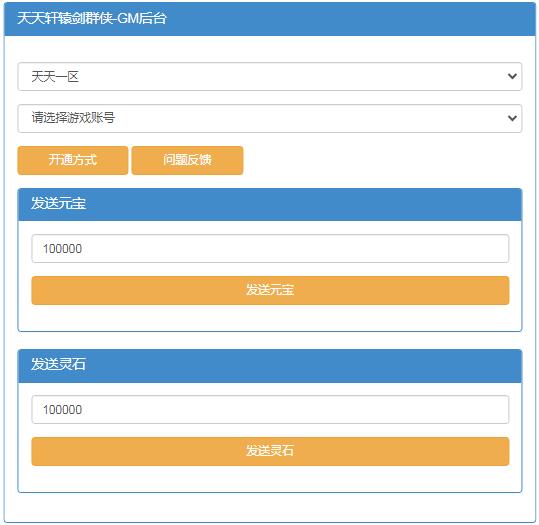The height and width of the screenshot is (525, 539).
Task: Place cursor on 100000 in 灵石 field
Action: (62, 409)
